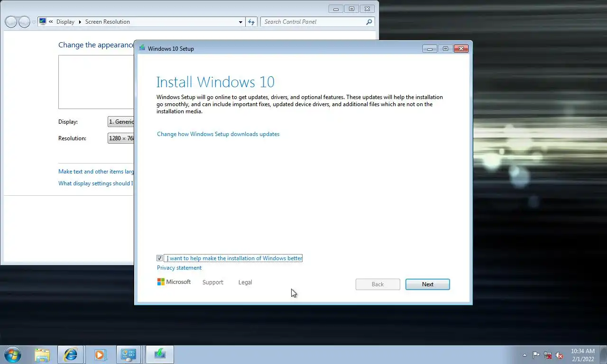Maximize the Windows 10 Setup window
Image resolution: width=607 pixels, height=364 pixels.
445,48
